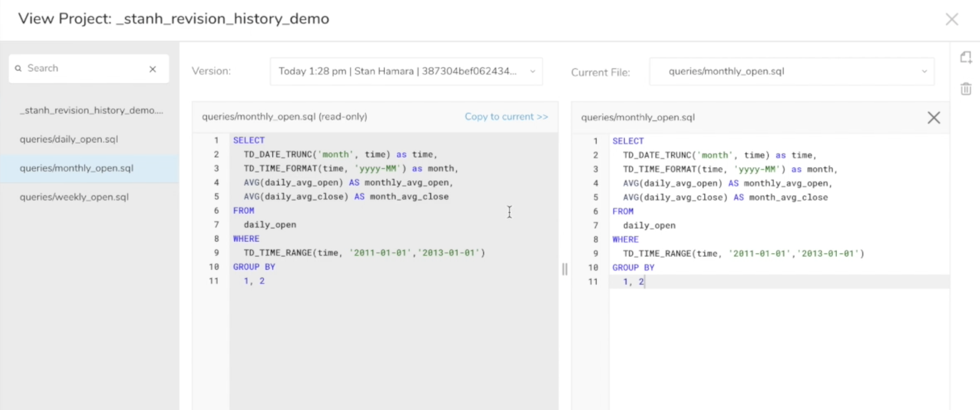
Task: Click the read-only monthly_open.sql pane title
Action: tap(284, 117)
